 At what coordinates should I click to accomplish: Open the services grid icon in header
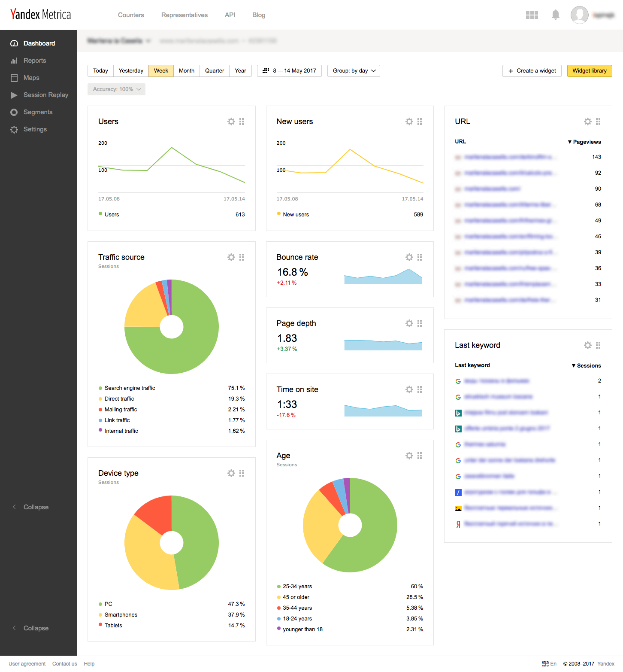[x=532, y=15]
